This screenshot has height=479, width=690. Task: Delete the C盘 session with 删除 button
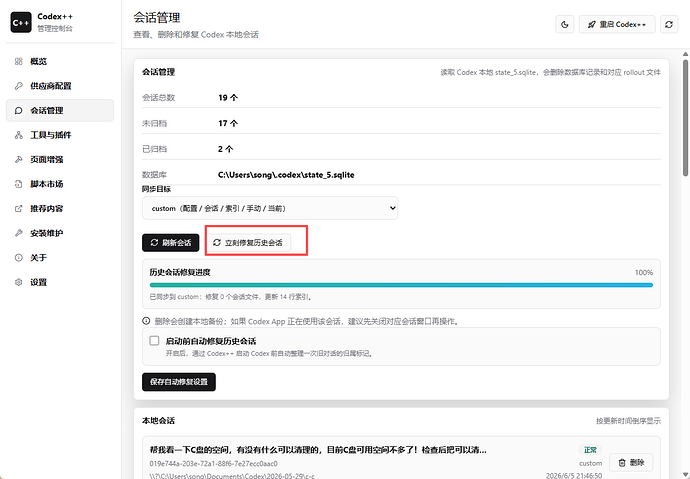[631, 462]
